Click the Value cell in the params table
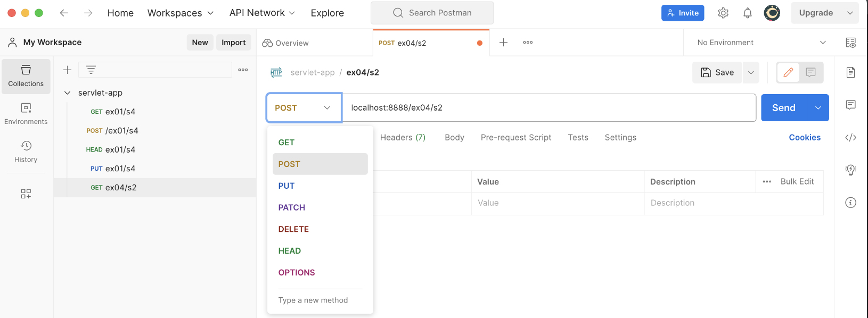The width and height of the screenshot is (868, 318). pyautogui.click(x=558, y=203)
